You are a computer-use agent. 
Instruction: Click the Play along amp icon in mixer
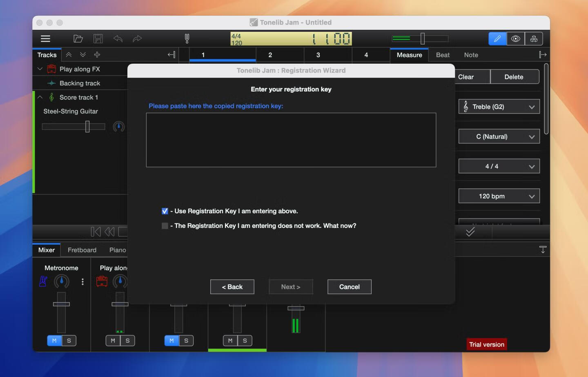(x=102, y=281)
